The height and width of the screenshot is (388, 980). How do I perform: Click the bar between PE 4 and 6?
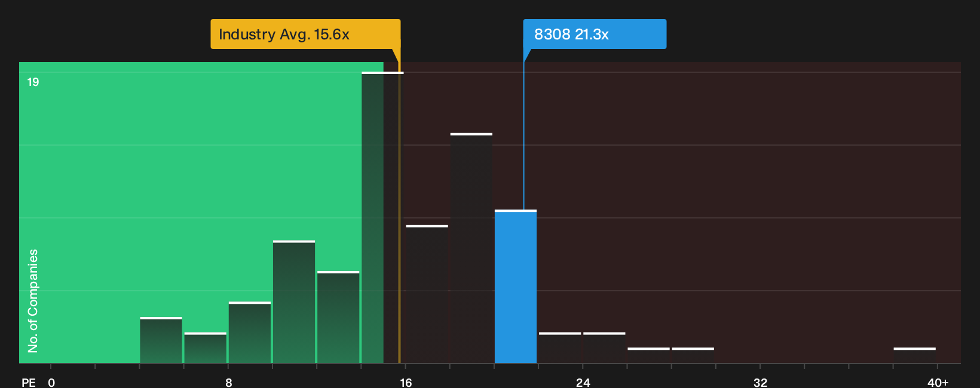(x=161, y=340)
